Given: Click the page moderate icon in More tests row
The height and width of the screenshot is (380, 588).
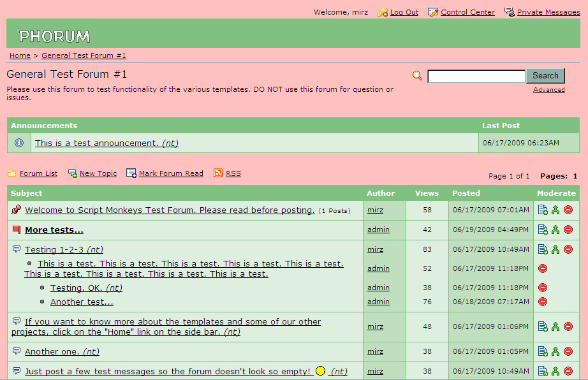Looking at the screenshot, I should 543,230.
